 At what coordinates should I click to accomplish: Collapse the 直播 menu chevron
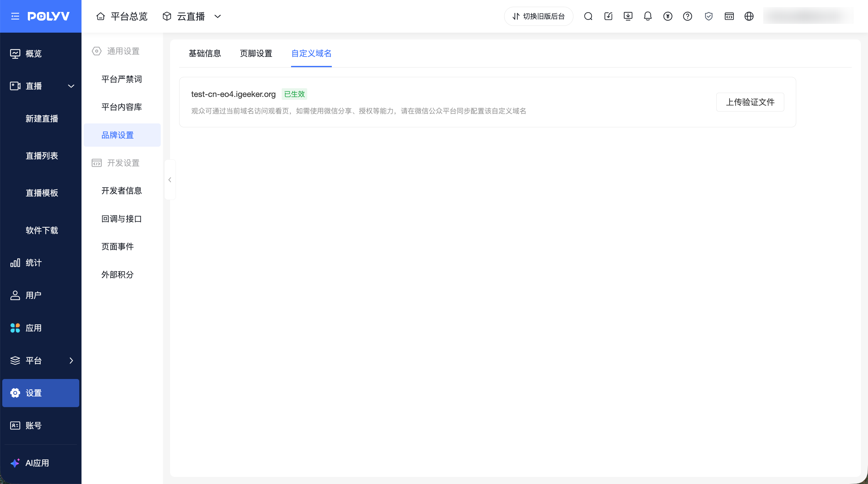tap(71, 86)
